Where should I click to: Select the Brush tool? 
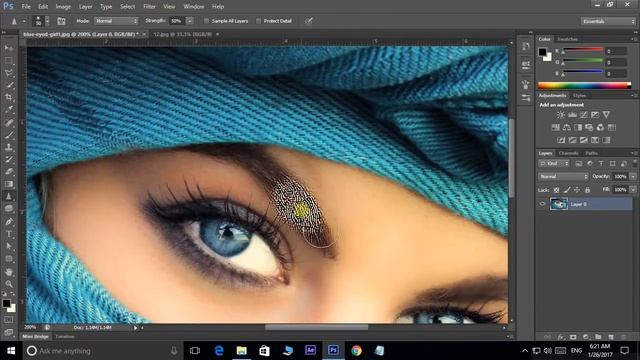pyautogui.click(x=9, y=135)
